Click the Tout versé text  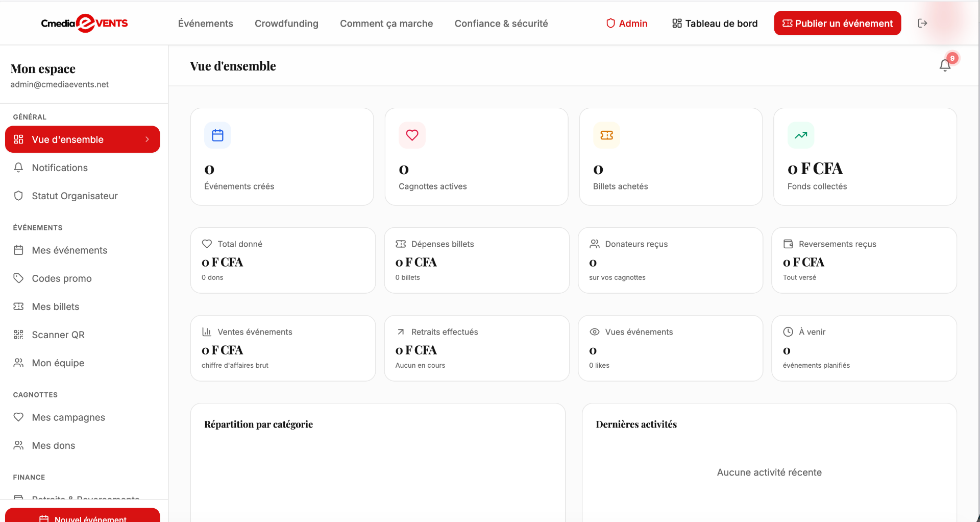tap(799, 277)
